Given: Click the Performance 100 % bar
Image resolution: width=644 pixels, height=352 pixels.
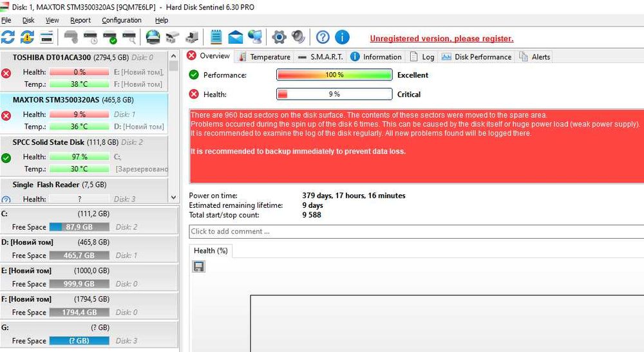Looking at the screenshot, I should [x=334, y=75].
